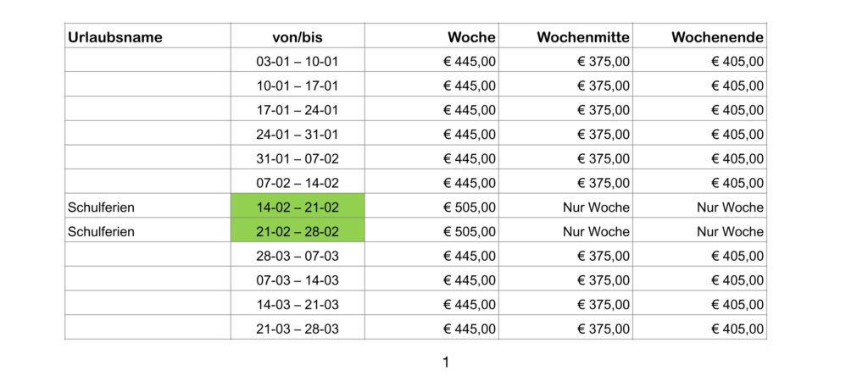Select the Wochenende header cell
The width and height of the screenshot is (868, 376).
click(699, 36)
